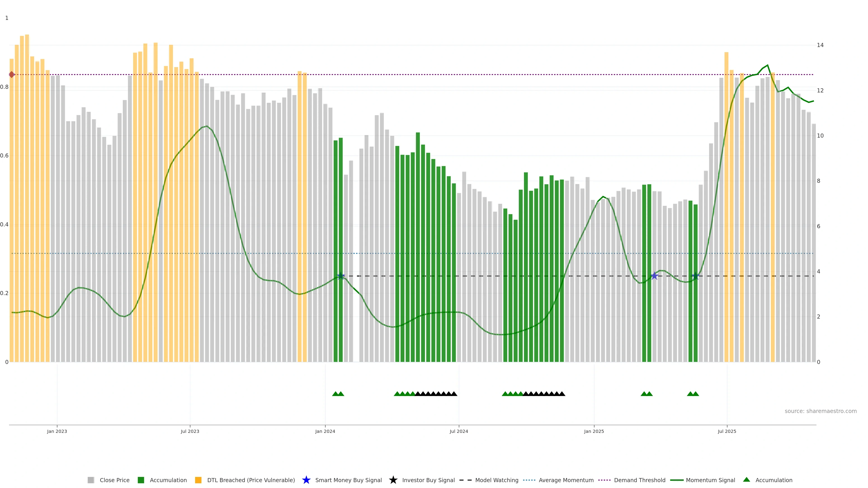Image resolution: width=868 pixels, height=488 pixels.
Task: Click the last black triangle before Jan 2025
Action: [562, 394]
